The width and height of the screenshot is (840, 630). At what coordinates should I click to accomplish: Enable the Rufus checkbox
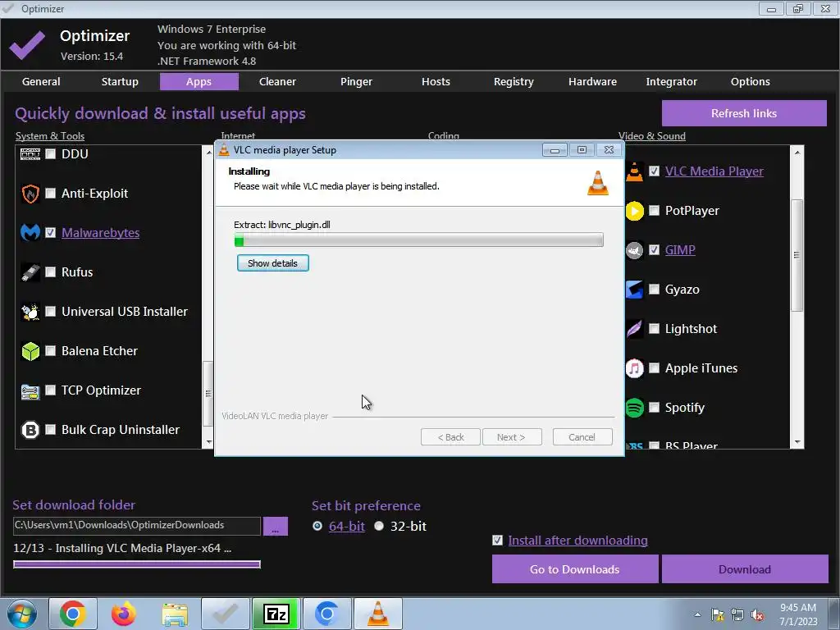coord(50,272)
